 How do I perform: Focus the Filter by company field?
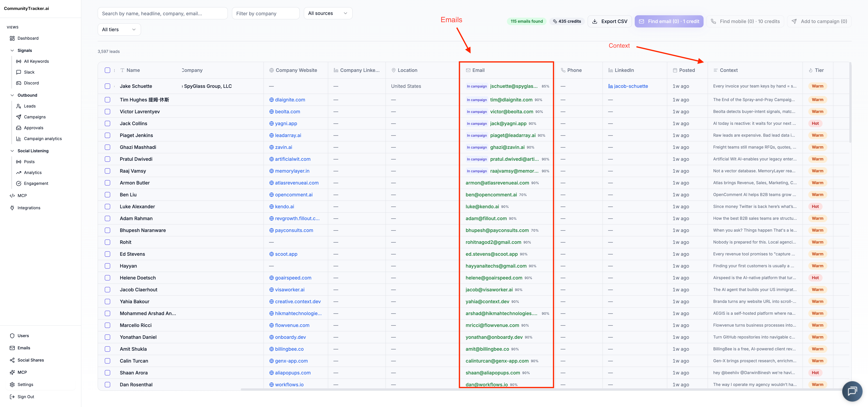pyautogui.click(x=265, y=13)
